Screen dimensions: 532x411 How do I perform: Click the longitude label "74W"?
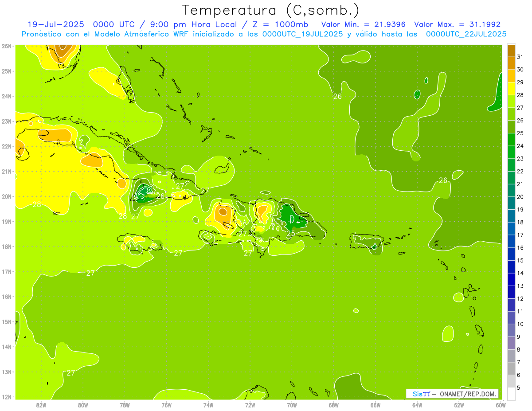[x=208, y=405]
